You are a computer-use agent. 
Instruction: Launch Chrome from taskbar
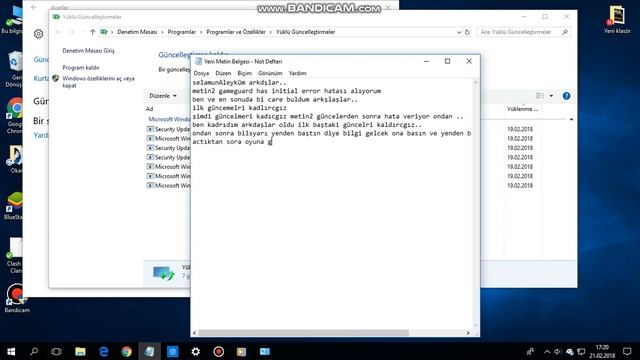tap(127, 351)
